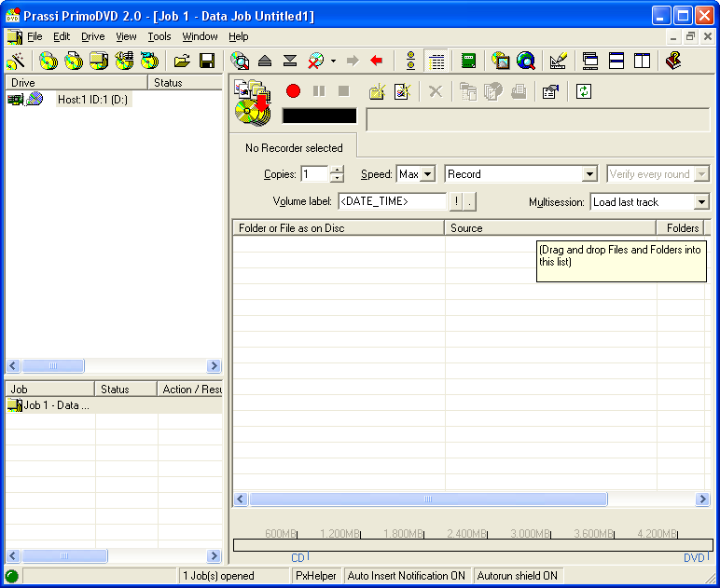The width and height of the screenshot is (720, 588).
Task: Start recording with the red record button
Action: pyautogui.click(x=293, y=90)
